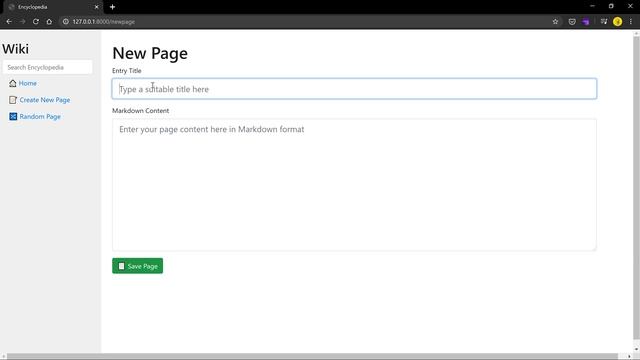Minimize the browser window
The image size is (640, 360).
click(592, 6)
